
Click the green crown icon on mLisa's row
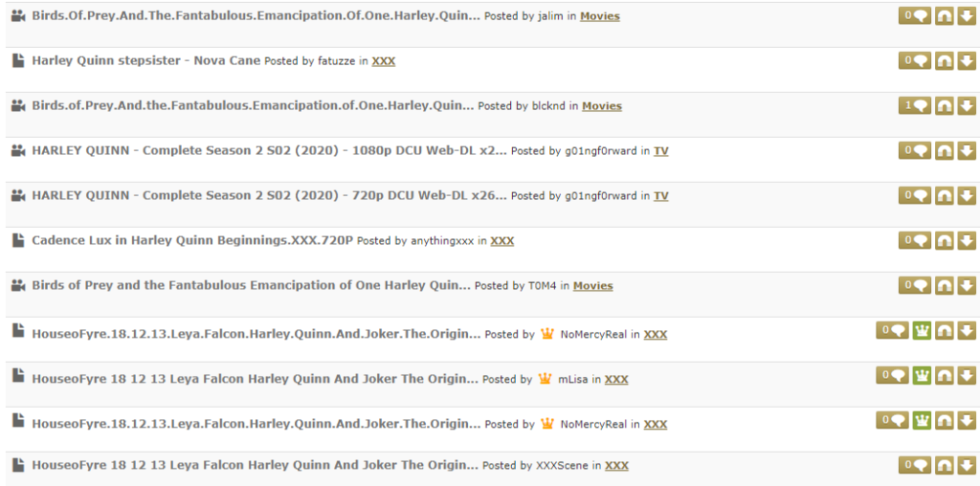(922, 376)
